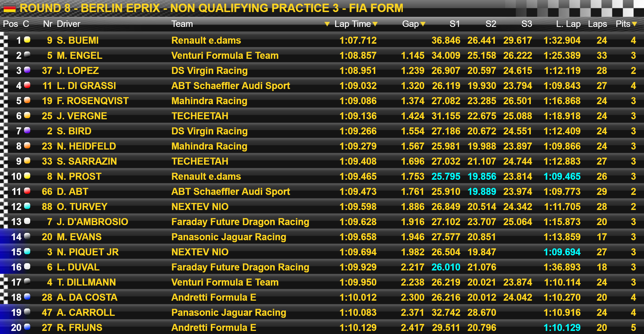Click the cyan team dot beside O. Turvey
Viewport: 644px width, 334px height.
coord(27,206)
